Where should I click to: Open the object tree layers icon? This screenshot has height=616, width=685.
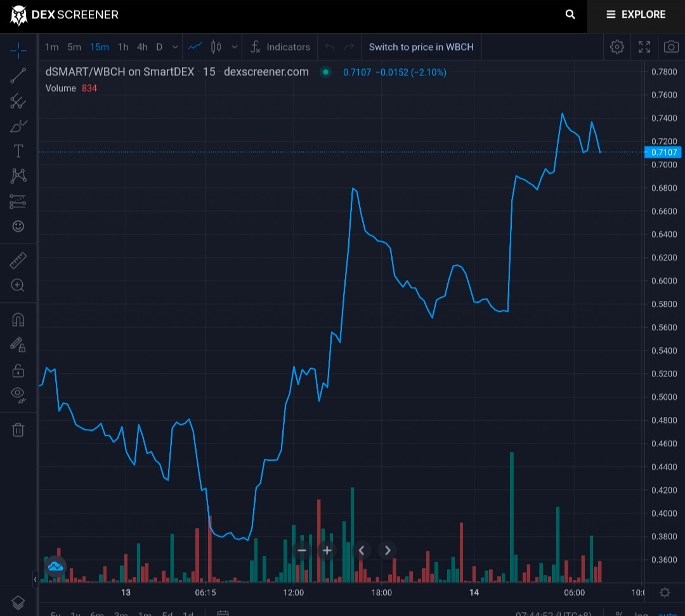pyautogui.click(x=18, y=603)
